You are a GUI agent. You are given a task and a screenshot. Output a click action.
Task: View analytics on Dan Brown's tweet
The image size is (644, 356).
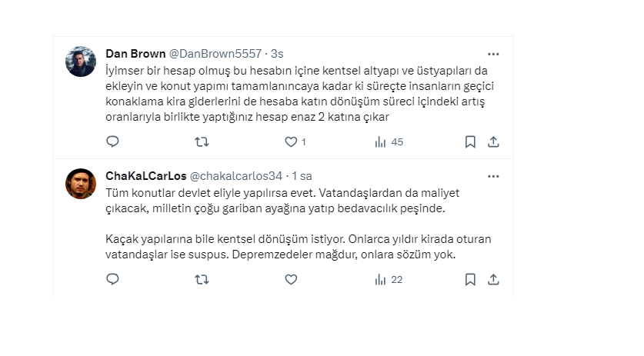pyautogui.click(x=380, y=141)
